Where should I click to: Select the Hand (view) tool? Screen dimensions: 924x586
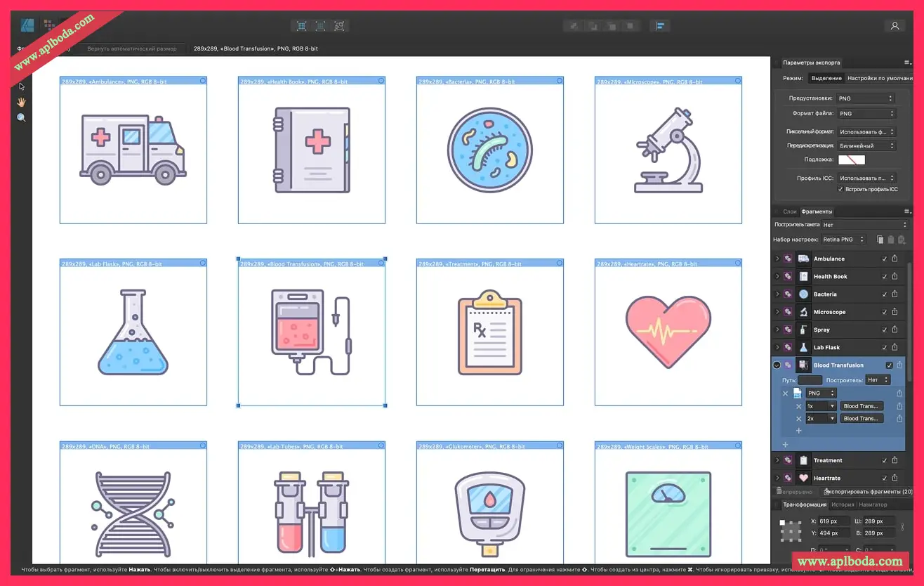pyautogui.click(x=22, y=102)
